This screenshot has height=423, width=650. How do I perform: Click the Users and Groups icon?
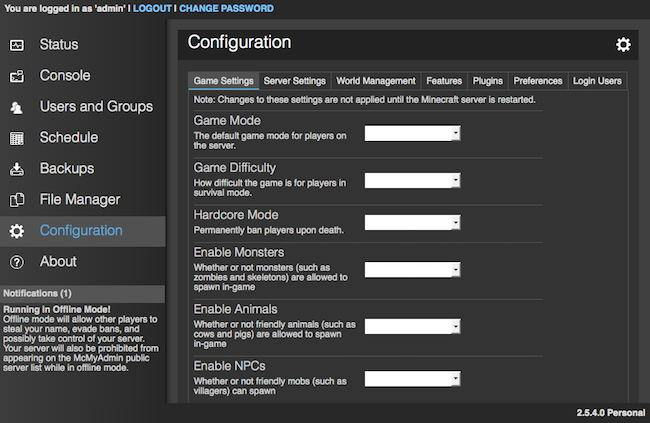(17, 107)
